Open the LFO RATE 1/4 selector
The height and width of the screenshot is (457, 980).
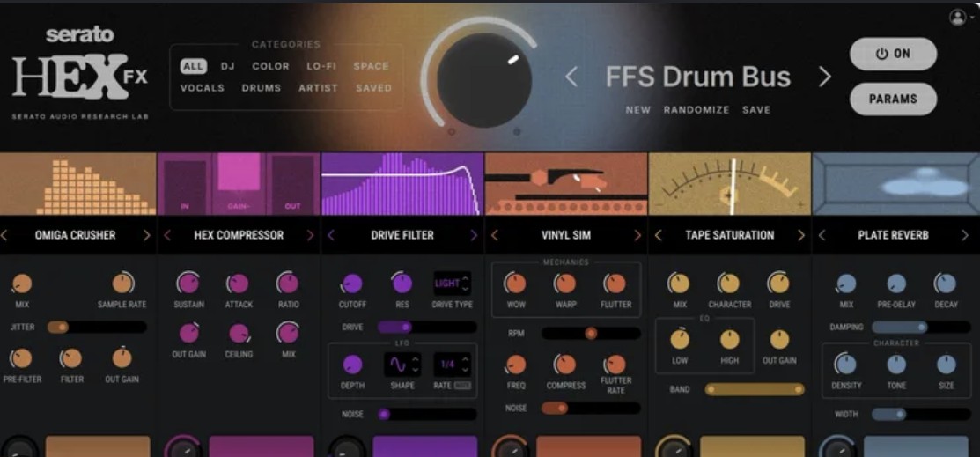point(453,364)
